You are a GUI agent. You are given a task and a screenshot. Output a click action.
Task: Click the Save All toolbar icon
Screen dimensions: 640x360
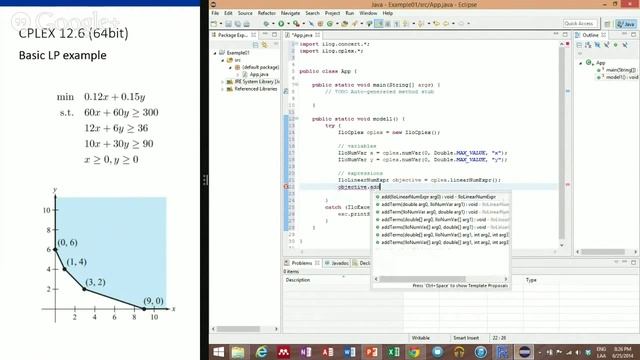238,24
